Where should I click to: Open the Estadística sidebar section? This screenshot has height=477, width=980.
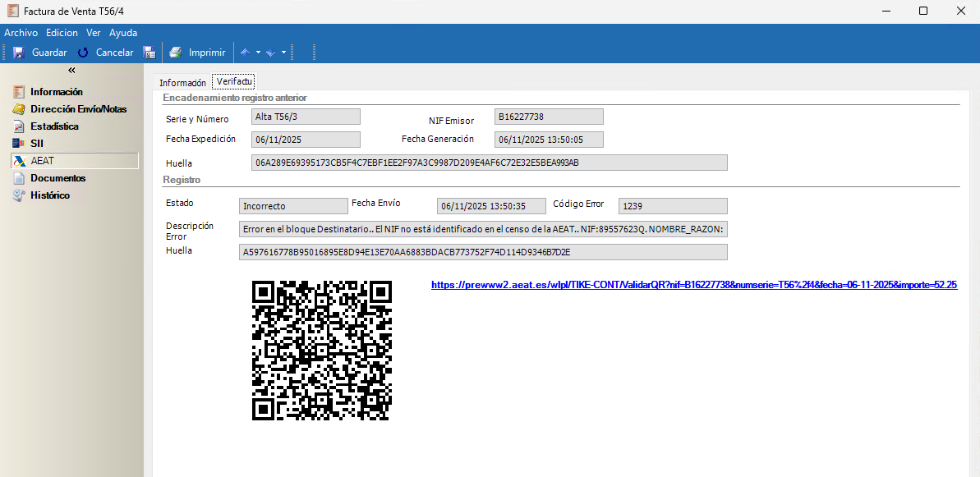(x=54, y=126)
